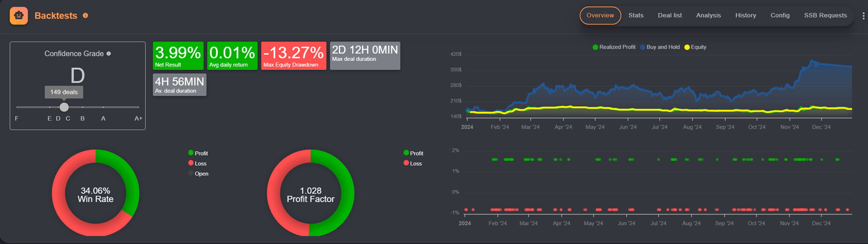
Task: Open the SSB Requests tab
Action: pyautogui.click(x=825, y=15)
